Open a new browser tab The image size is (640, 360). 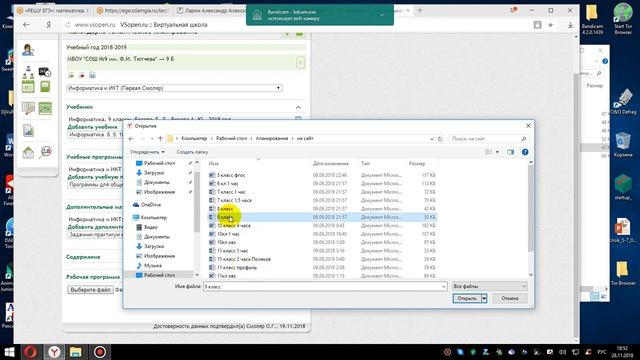pos(420,10)
